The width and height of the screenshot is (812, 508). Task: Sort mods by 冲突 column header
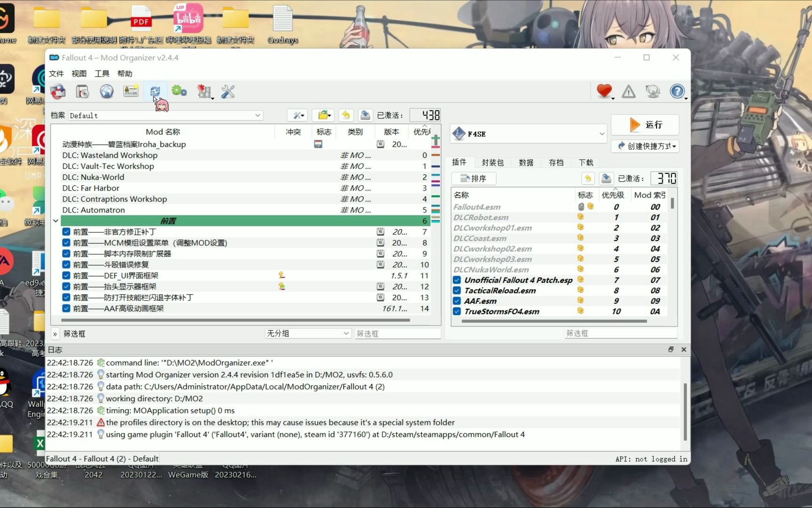[x=293, y=132]
